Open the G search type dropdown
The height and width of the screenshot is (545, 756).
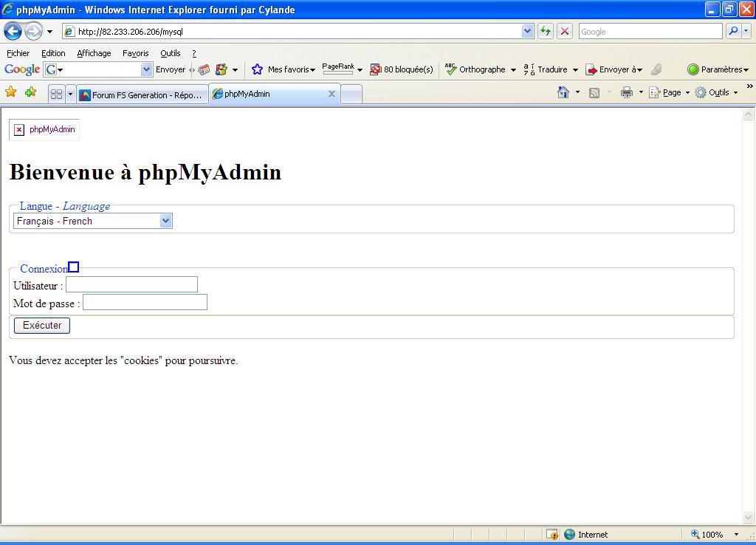point(54,69)
